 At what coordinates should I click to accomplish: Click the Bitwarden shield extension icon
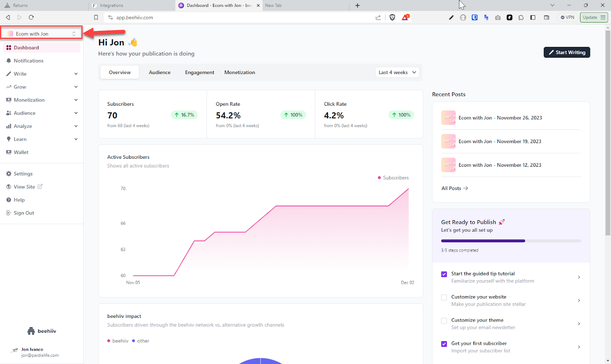[475, 18]
